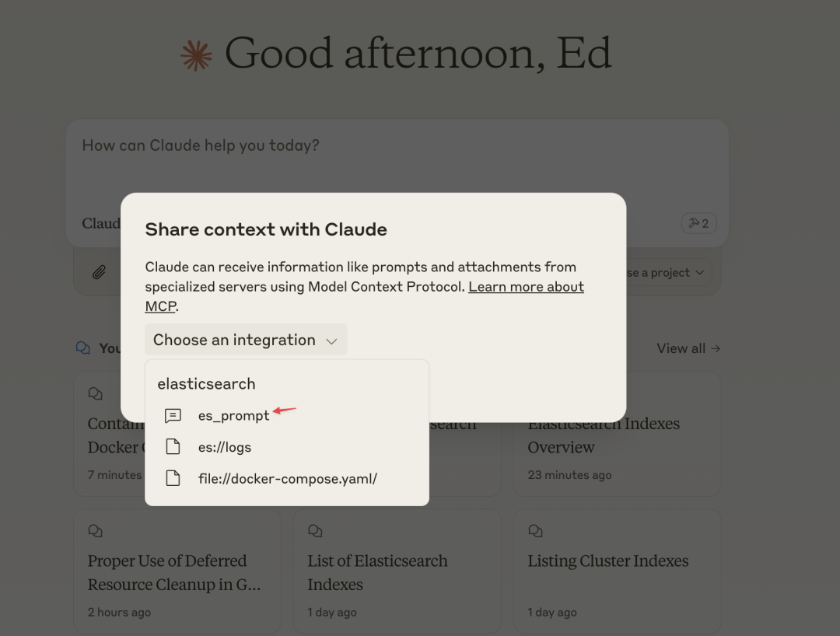Expand the Use a project dropdown chevron

[x=700, y=272]
